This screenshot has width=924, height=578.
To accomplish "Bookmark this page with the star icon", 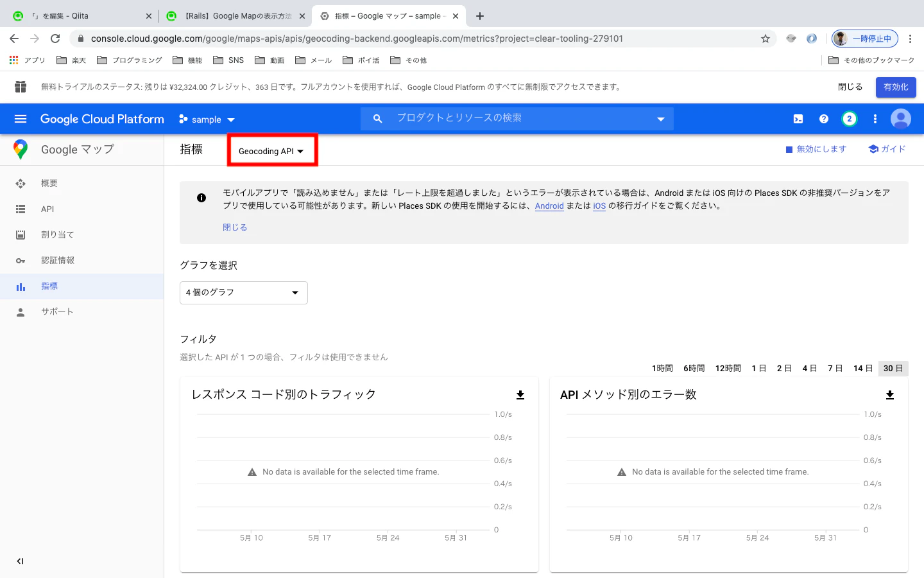I will (766, 39).
